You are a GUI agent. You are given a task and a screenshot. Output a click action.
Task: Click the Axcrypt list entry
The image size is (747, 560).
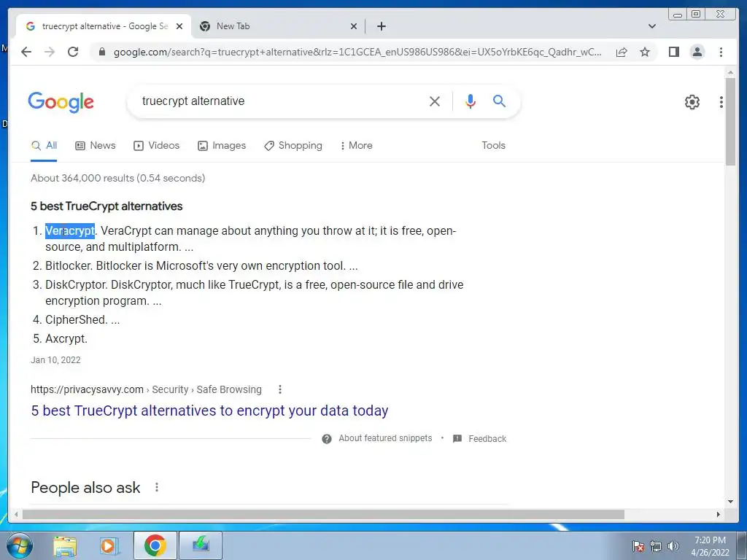tap(66, 339)
